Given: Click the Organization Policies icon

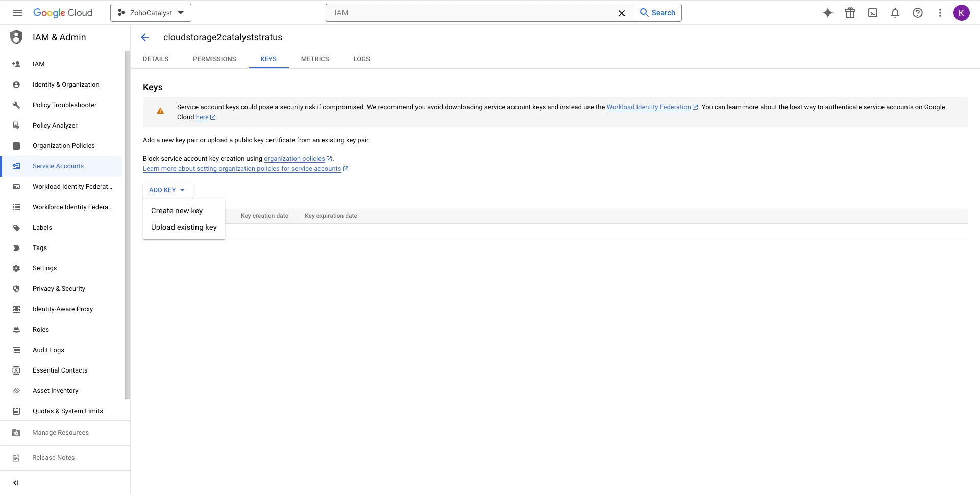Looking at the screenshot, I should point(16,146).
